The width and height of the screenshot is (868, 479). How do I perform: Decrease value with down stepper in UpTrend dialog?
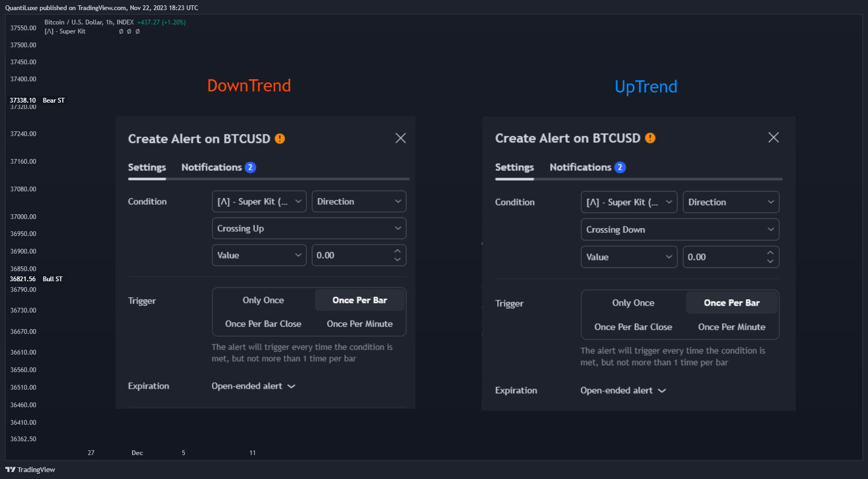770,261
